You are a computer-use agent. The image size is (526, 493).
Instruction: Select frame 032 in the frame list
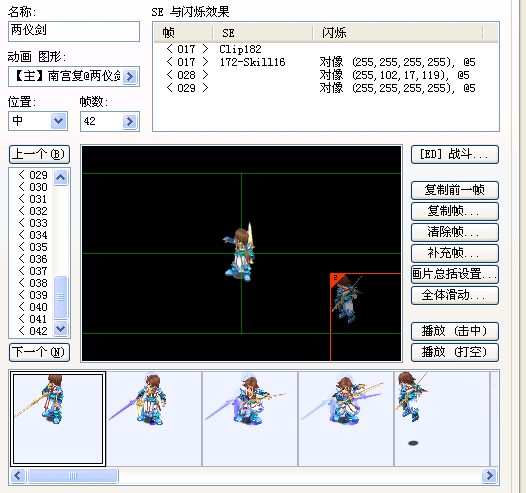point(33,211)
